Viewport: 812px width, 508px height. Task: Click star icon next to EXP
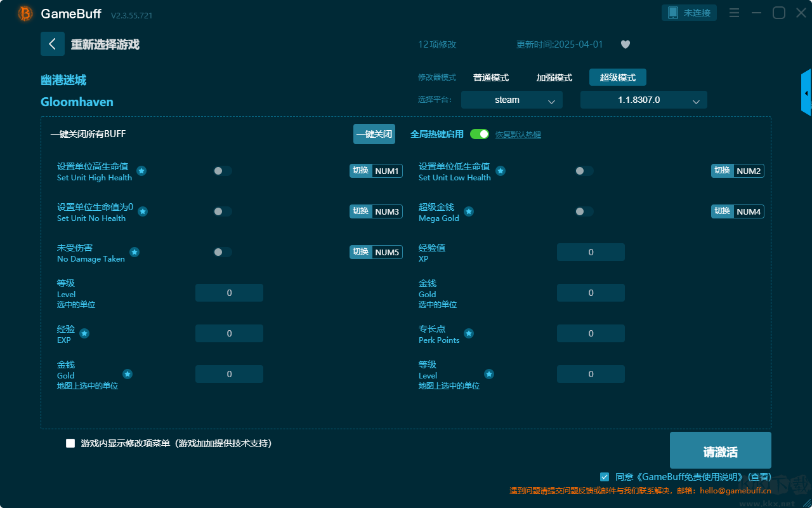(x=84, y=333)
